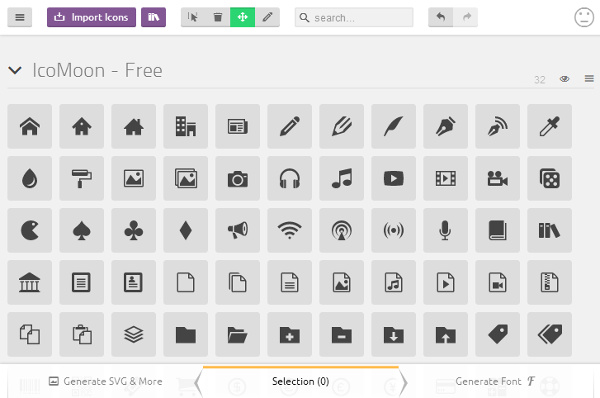The width and height of the screenshot is (600, 398).
Task: Open the IcoMoon set options menu
Action: 589,78
